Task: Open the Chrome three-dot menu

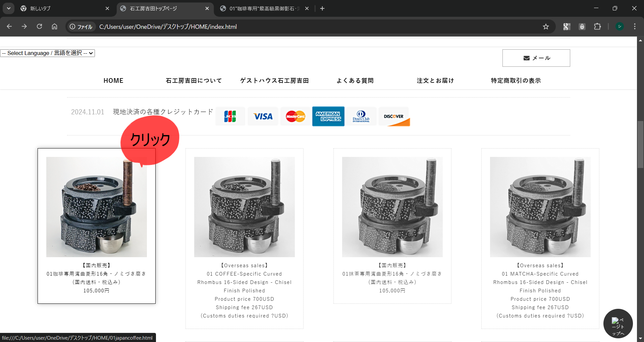Action: click(x=635, y=26)
